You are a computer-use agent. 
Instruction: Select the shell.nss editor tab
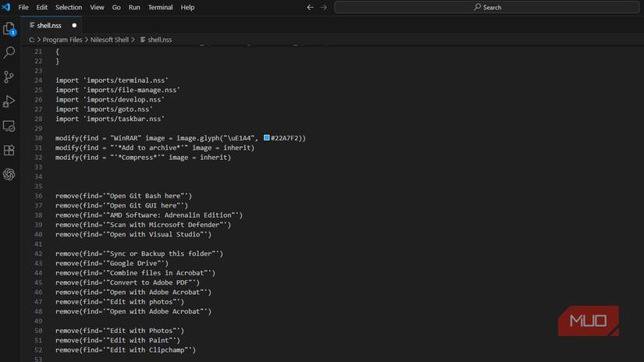(x=52, y=26)
